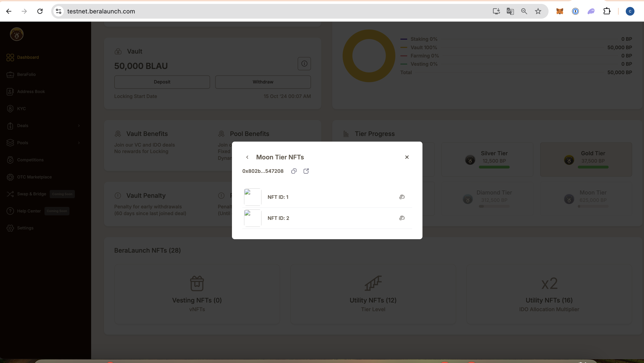Open NFT ID: 2 thumbnail image
This screenshot has width=644, height=363.
(253, 218)
